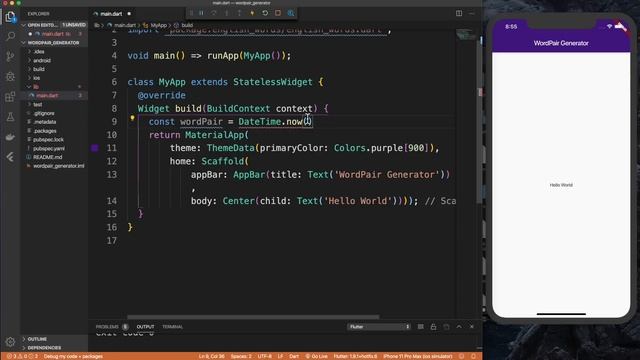This screenshot has height=360, width=640.
Task: Expand the ios folder
Action: coord(37,78)
